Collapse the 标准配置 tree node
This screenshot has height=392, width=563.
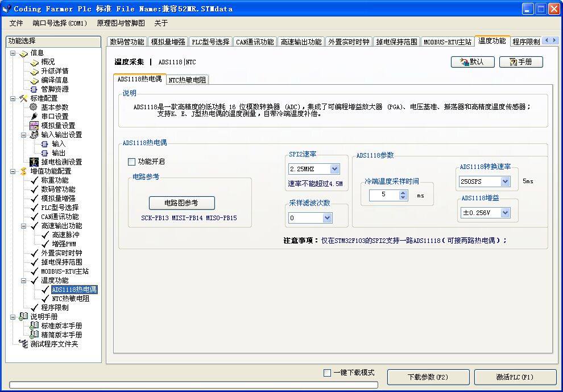pos(13,98)
